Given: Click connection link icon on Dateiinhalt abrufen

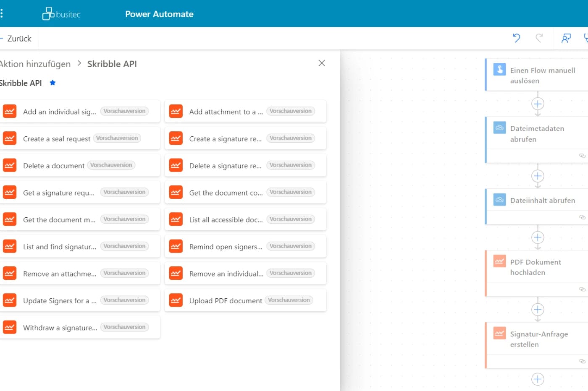Looking at the screenshot, I should pyautogui.click(x=582, y=217).
